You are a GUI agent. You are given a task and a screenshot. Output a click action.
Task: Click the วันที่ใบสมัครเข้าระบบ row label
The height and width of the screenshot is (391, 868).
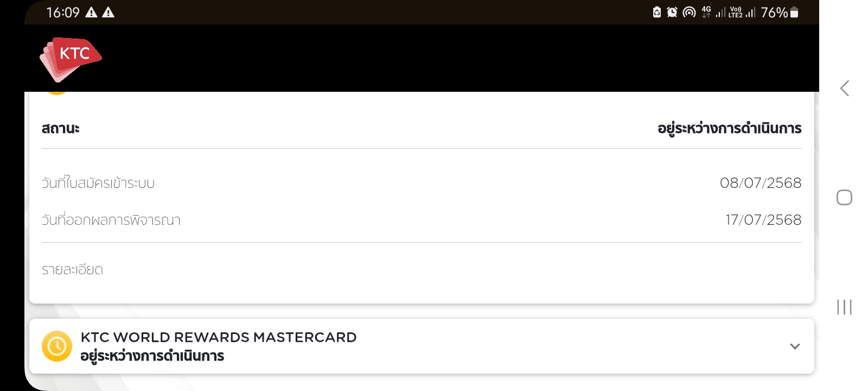pos(98,182)
